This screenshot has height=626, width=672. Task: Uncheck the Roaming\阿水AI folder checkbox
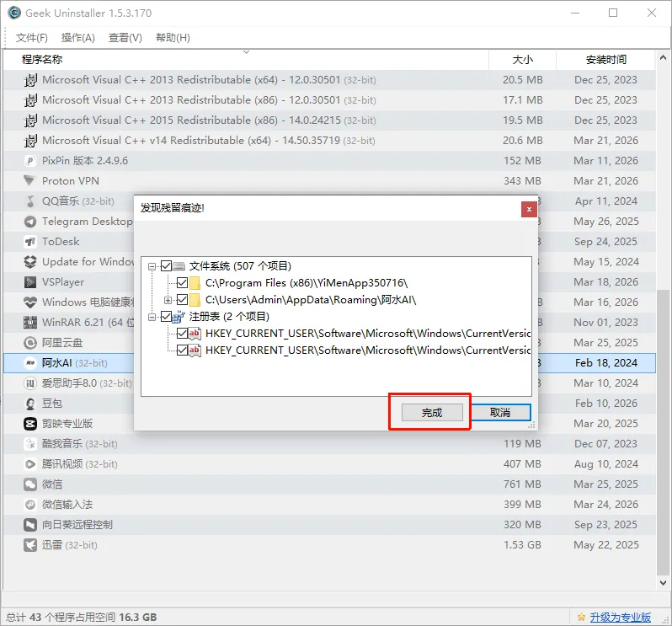pos(182,300)
